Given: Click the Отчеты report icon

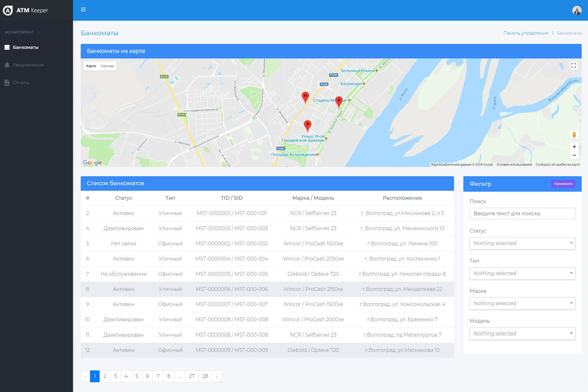Looking at the screenshot, I should click(7, 83).
